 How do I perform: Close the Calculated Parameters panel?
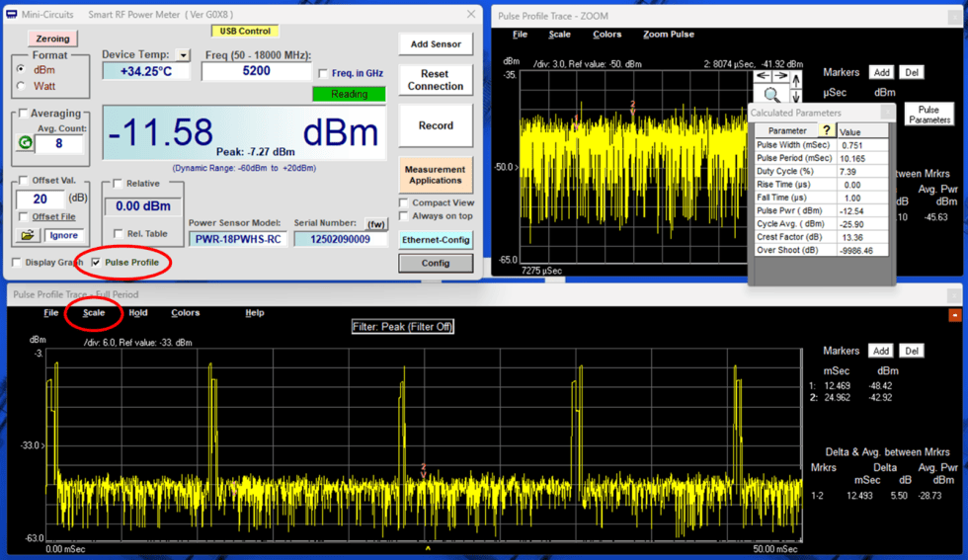pos(887,113)
